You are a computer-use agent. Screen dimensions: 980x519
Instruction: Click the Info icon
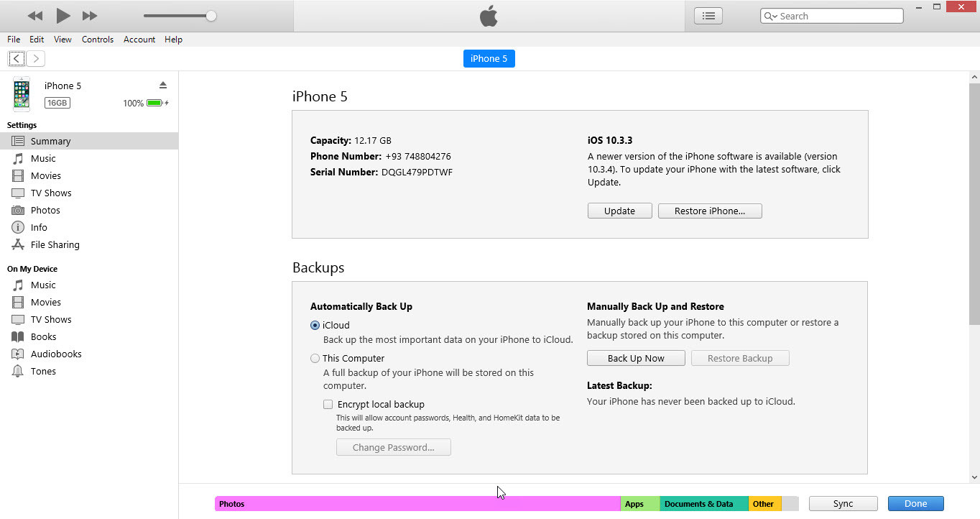(18, 227)
